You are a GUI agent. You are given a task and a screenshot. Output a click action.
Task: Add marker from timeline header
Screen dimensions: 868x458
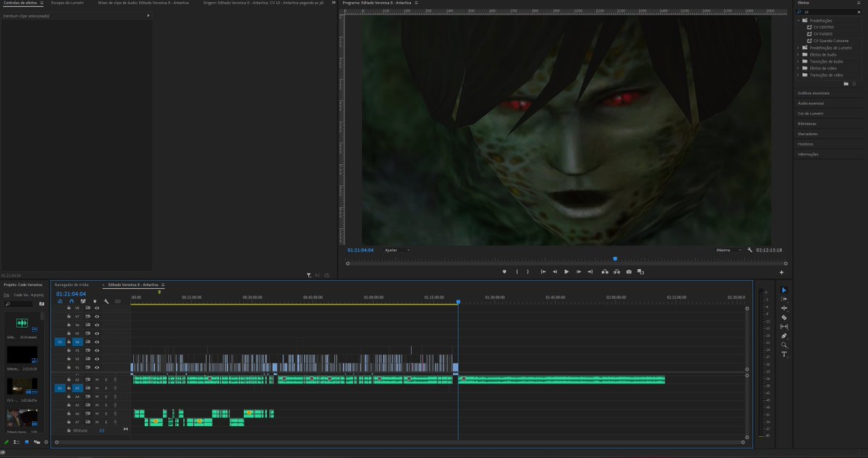click(x=95, y=301)
